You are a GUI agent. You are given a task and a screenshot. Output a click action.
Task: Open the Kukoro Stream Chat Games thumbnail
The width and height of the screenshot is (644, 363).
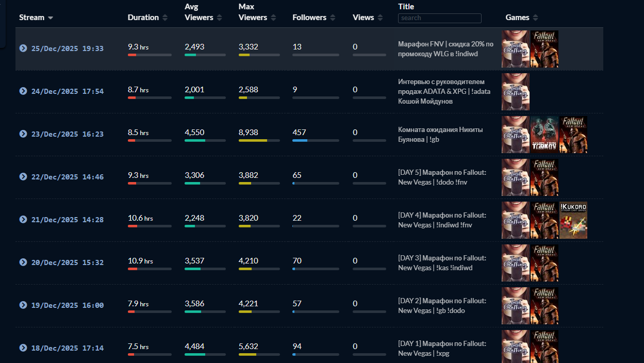573,220
